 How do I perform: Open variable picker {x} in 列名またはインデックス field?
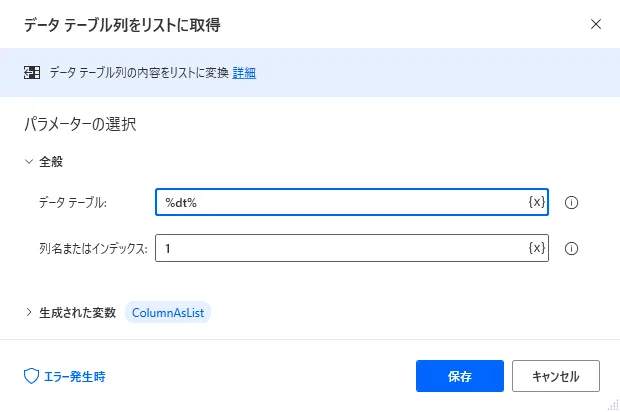pos(537,248)
